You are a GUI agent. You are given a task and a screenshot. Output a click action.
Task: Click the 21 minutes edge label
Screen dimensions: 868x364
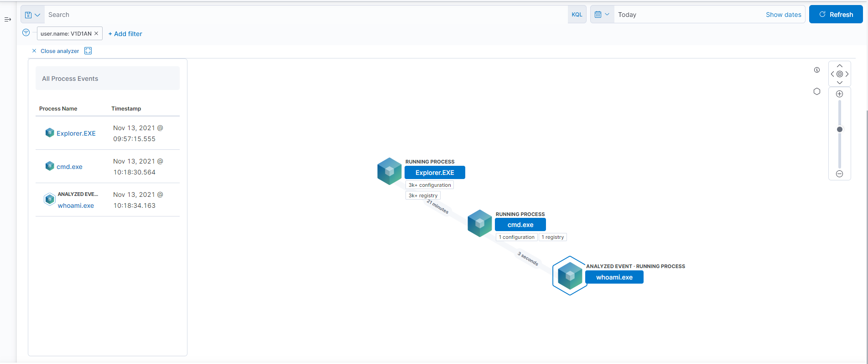438,207
